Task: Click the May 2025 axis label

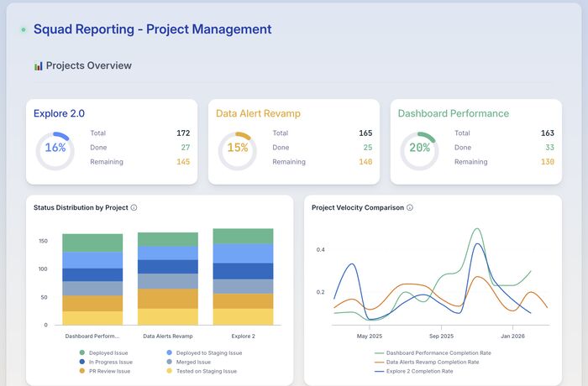Action: 370,336
